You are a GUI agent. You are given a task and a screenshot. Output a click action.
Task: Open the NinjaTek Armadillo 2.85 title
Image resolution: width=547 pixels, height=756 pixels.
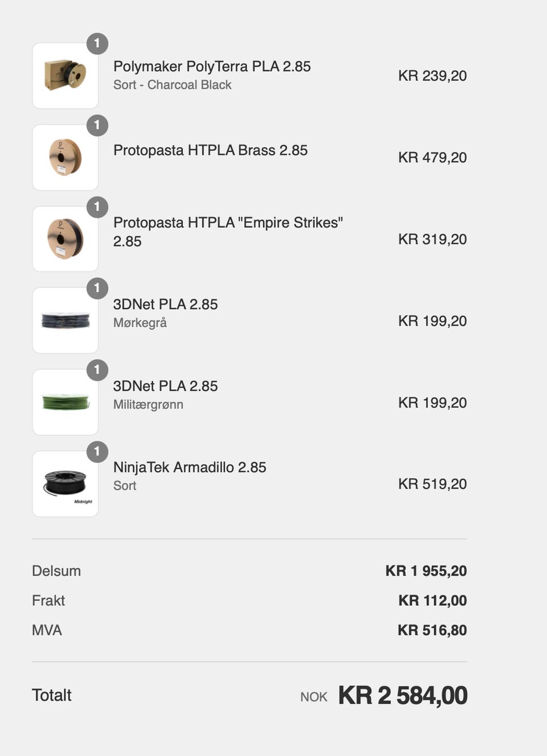(190, 467)
